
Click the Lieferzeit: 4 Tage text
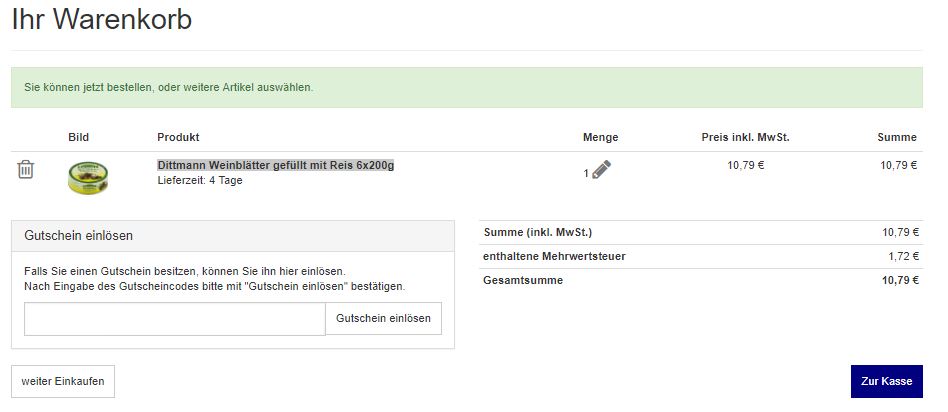200,180
